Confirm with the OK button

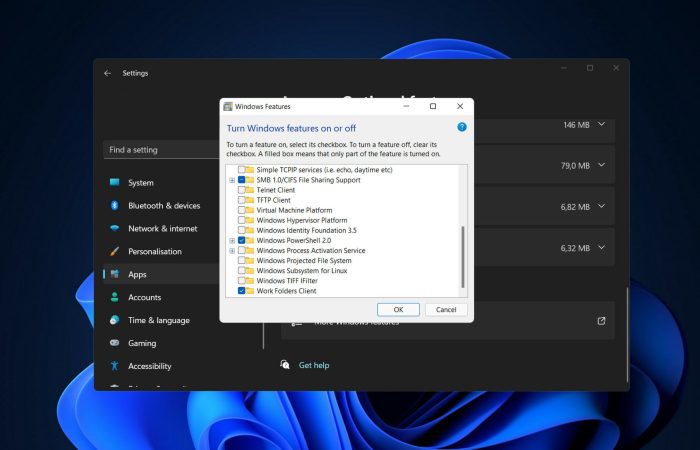click(398, 309)
